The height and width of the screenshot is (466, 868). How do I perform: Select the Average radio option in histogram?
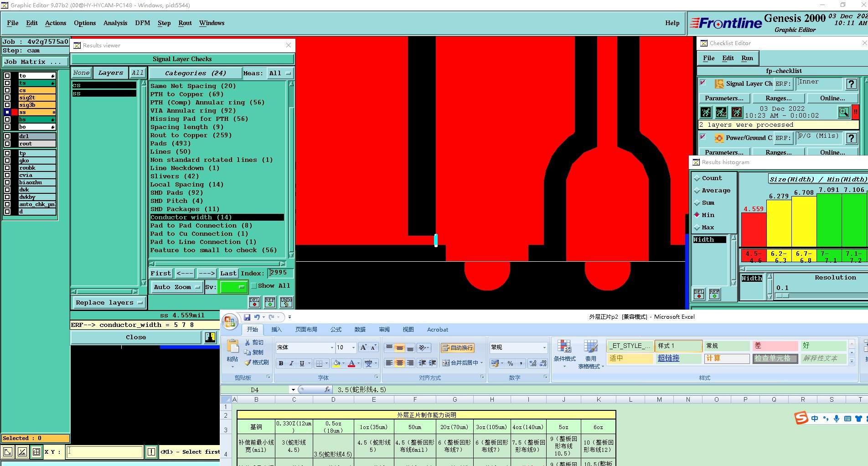point(697,191)
